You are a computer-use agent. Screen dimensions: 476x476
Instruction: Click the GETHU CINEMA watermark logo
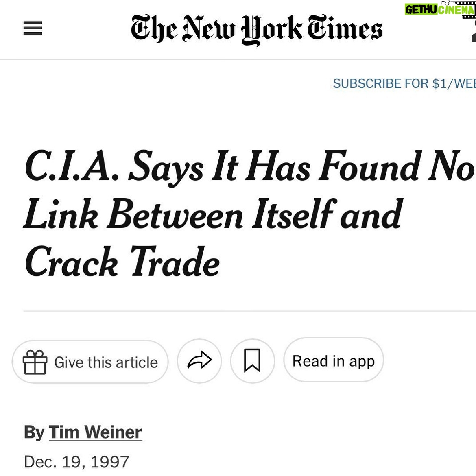coord(440,10)
